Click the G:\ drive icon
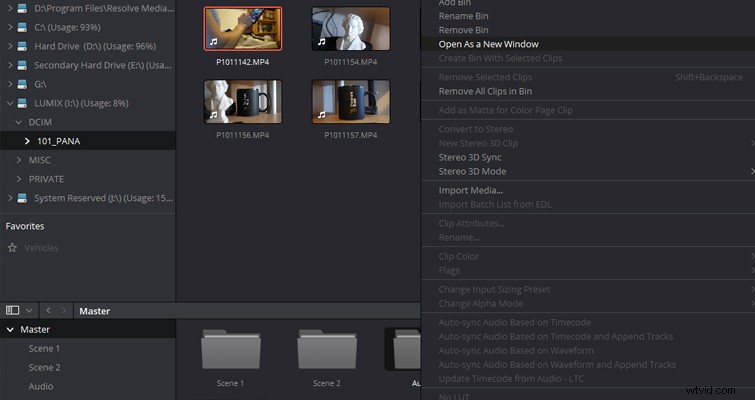 [x=22, y=84]
